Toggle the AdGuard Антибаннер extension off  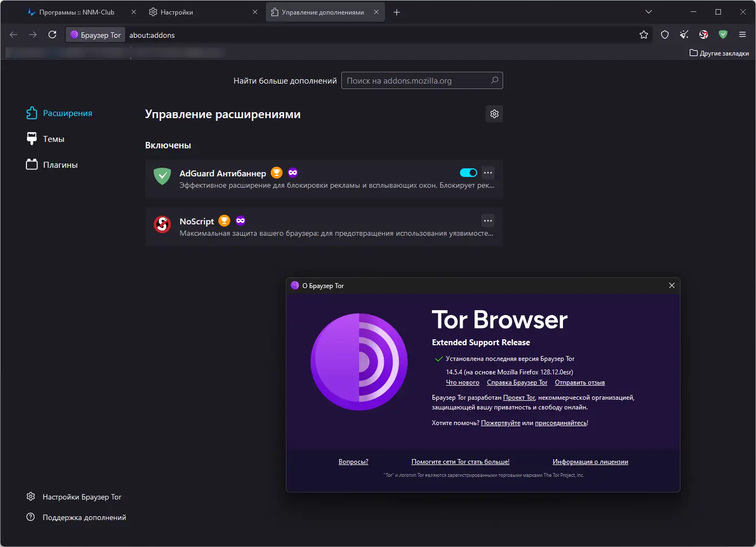tap(469, 173)
